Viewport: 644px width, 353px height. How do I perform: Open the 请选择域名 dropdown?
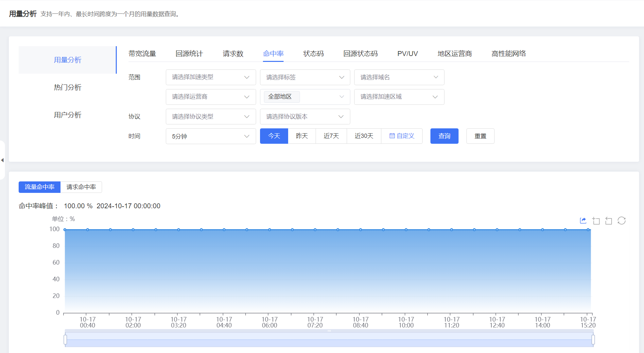399,77
